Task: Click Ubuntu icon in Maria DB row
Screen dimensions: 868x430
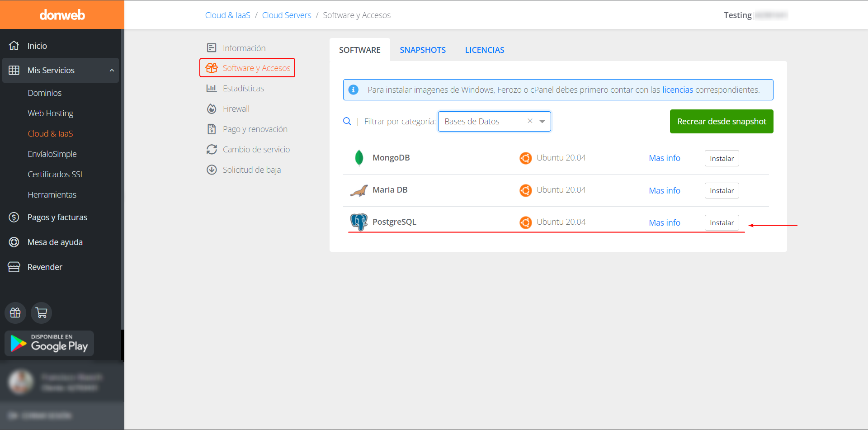Action: coord(525,190)
